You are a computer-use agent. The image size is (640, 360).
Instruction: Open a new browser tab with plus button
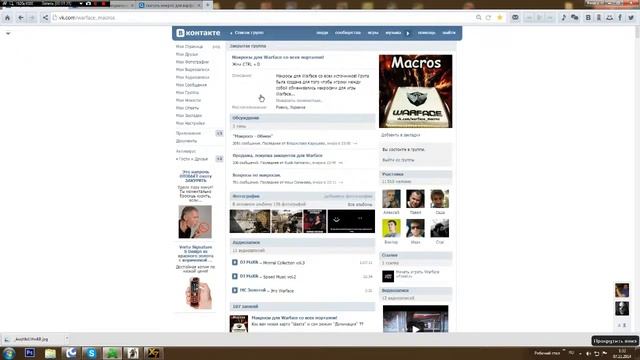tap(208, 5)
